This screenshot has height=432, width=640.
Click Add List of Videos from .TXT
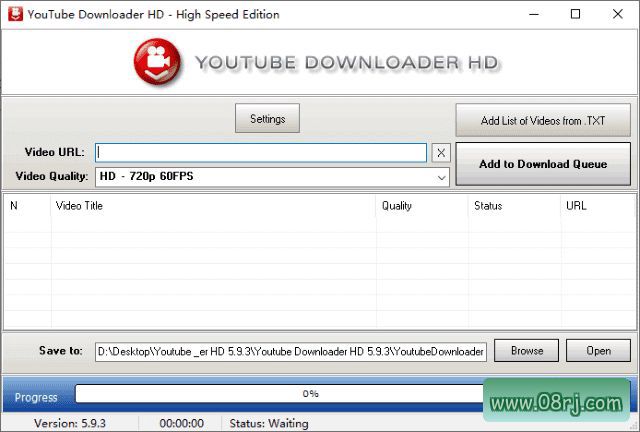click(x=543, y=121)
